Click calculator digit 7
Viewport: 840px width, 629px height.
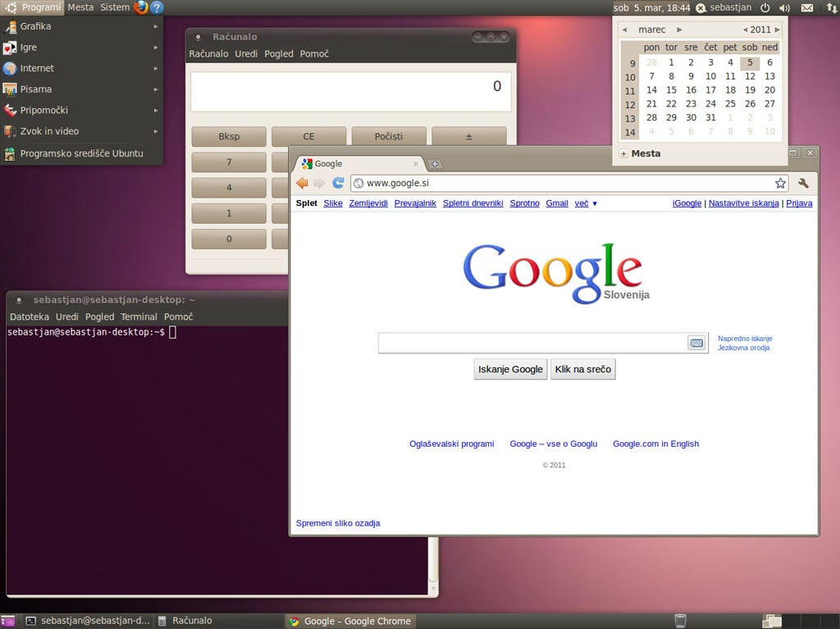click(229, 162)
